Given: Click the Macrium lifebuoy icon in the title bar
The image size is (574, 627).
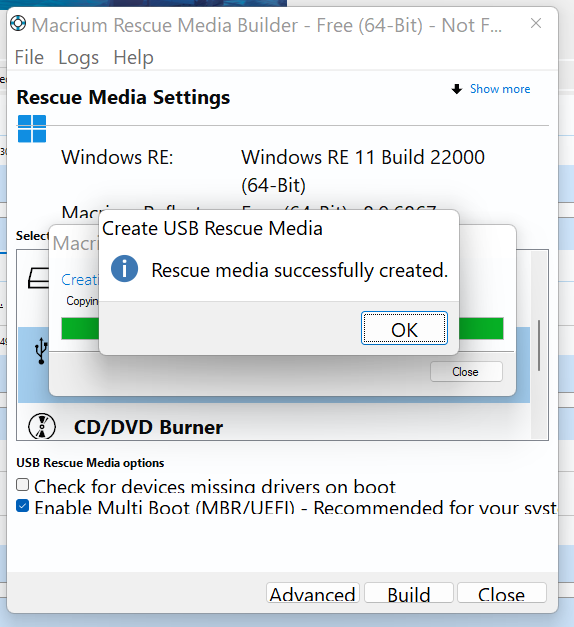Looking at the screenshot, I should (x=18, y=24).
